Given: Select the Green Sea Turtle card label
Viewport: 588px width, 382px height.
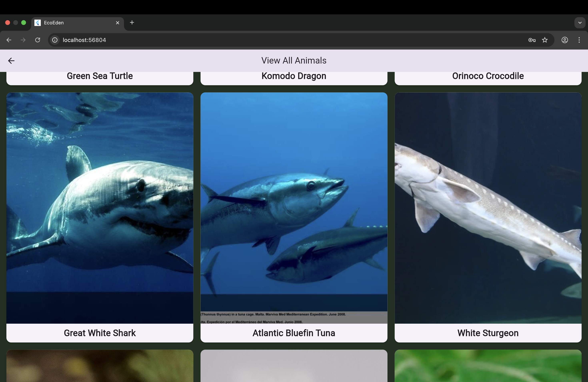Looking at the screenshot, I should click(x=100, y=76).
